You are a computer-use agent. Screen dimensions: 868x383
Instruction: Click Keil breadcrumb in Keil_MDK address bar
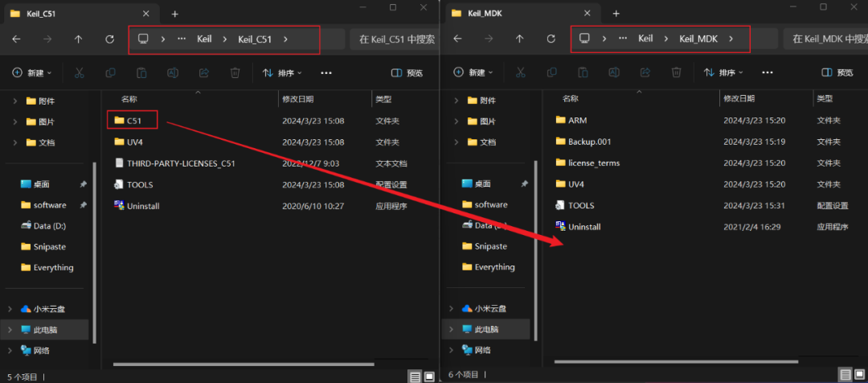[645, 39]
